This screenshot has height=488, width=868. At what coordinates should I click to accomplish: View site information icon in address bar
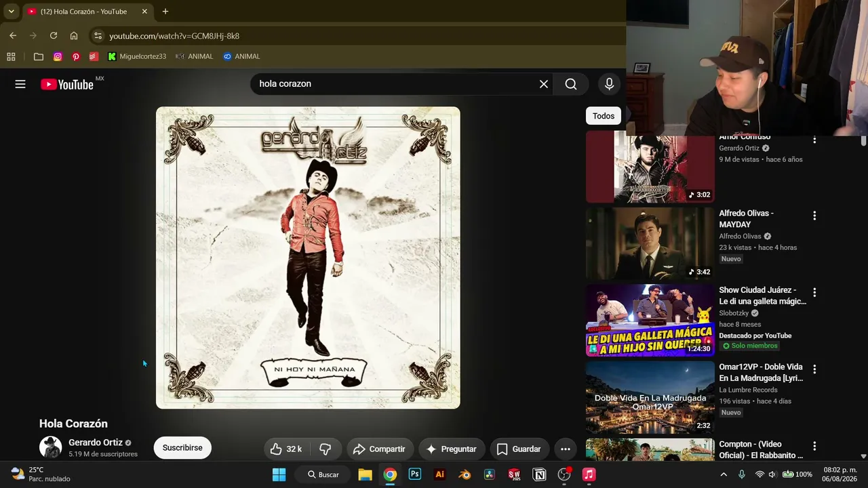[98, 36]
